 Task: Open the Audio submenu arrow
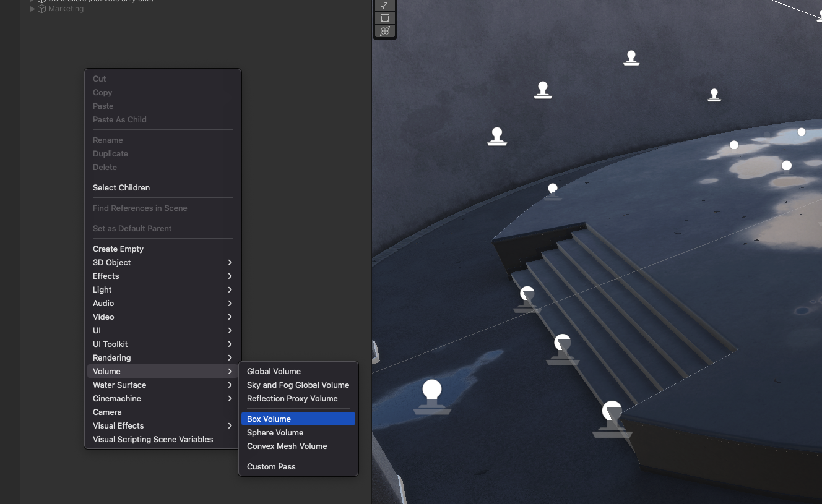[230, 303]
